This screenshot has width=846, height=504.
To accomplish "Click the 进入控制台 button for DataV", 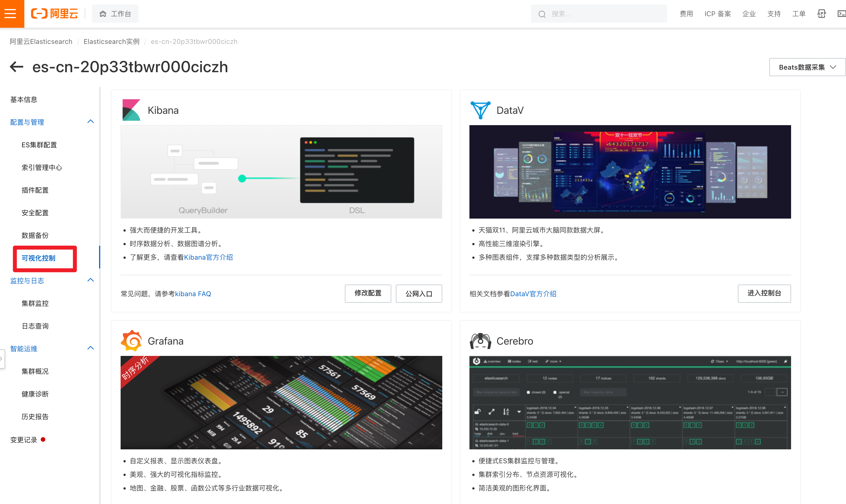I will (764, 293).
